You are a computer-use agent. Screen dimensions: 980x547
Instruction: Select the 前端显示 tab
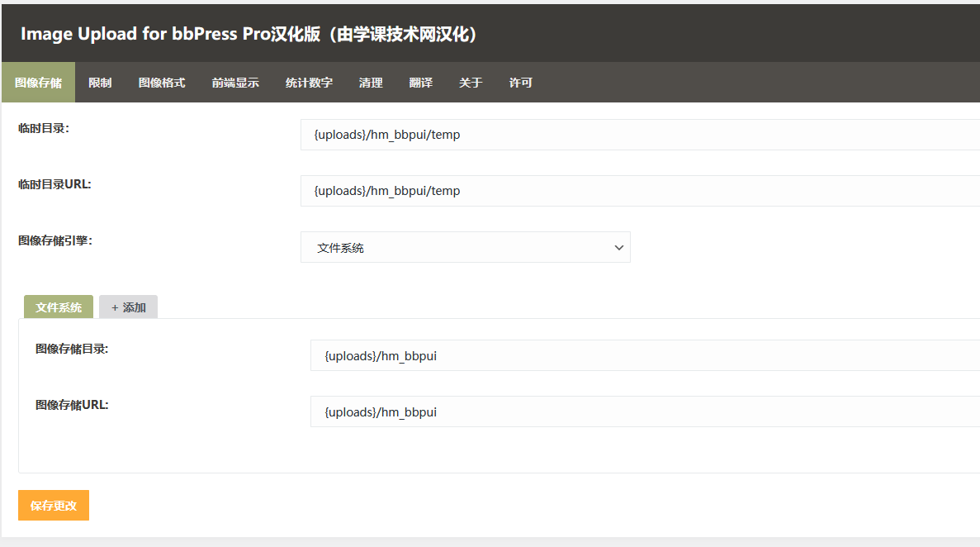tap(235, 83)
